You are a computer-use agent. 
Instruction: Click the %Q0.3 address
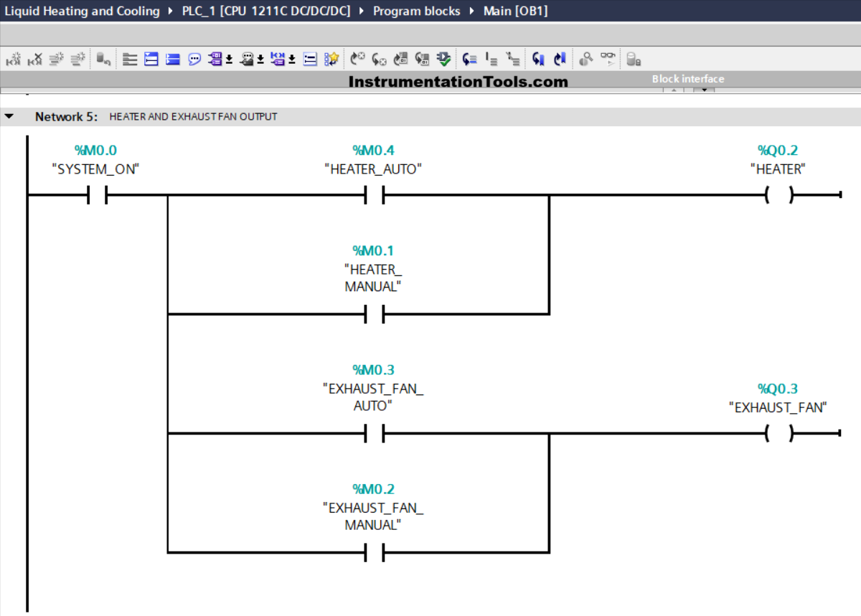click(x=778, y=389)
